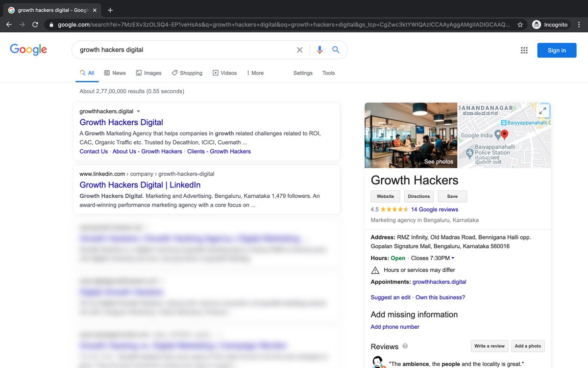Screen dimensions: 588x368
Task: Click the Sign in button
Action: tap(557, 50)
